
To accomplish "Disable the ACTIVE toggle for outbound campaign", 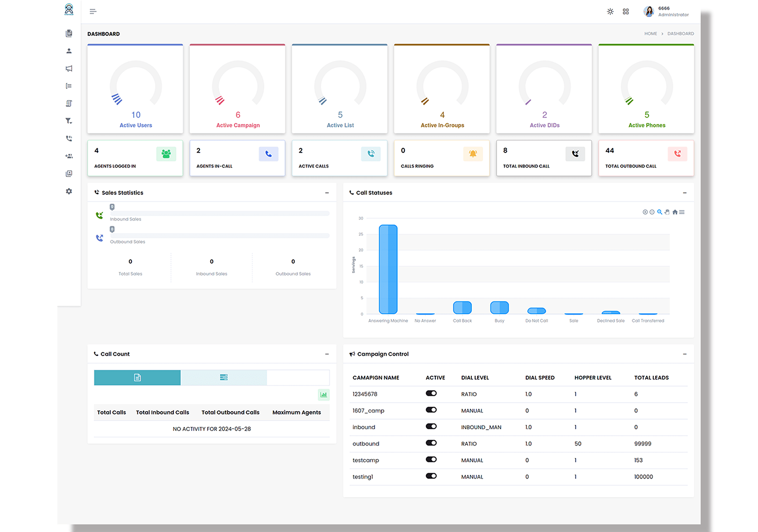I will [431, 442].
